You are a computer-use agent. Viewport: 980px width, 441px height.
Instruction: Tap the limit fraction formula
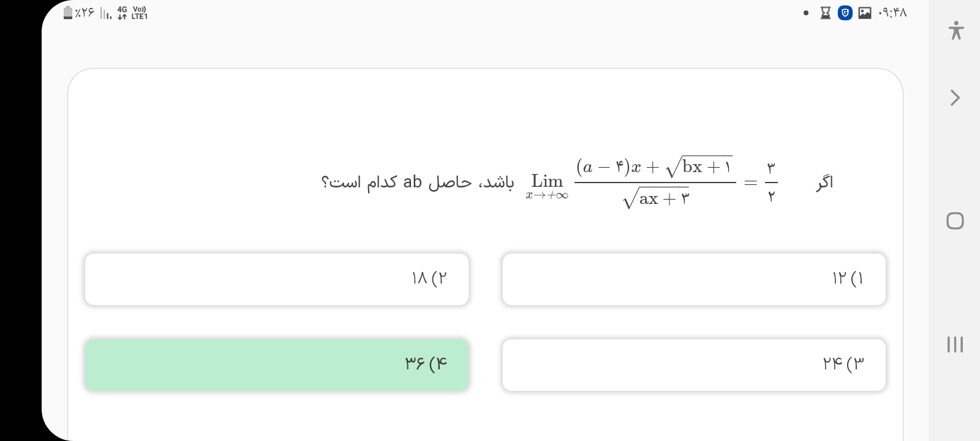click(x=655, y=182)
